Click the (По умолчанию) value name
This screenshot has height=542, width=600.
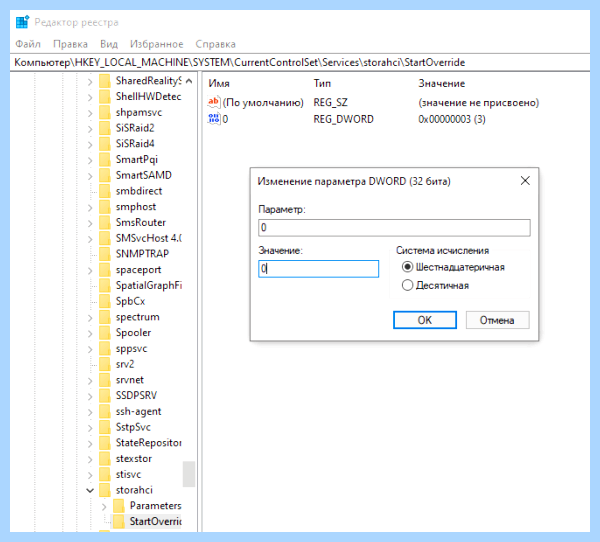pyautogui.click(x=263, y=103)
